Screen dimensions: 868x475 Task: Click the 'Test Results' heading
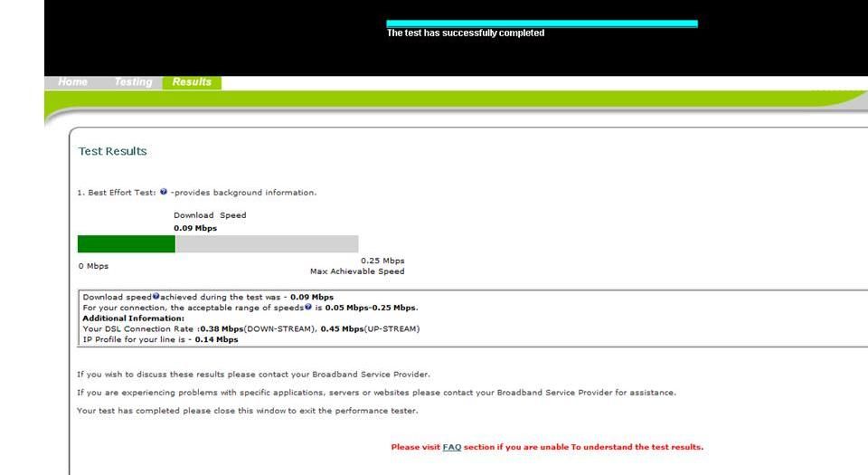click(x=112, y=151)
